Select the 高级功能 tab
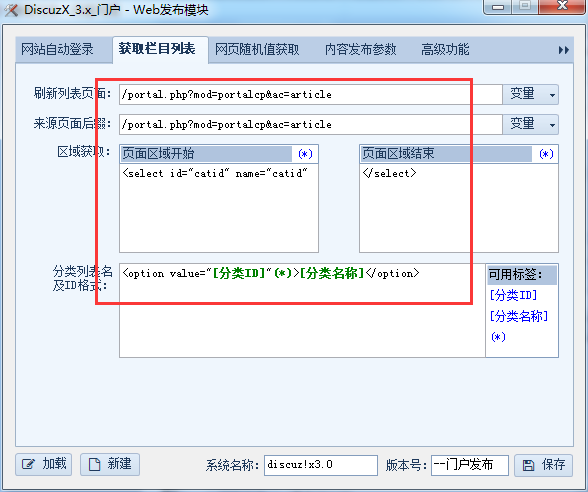 click(445, 49)
